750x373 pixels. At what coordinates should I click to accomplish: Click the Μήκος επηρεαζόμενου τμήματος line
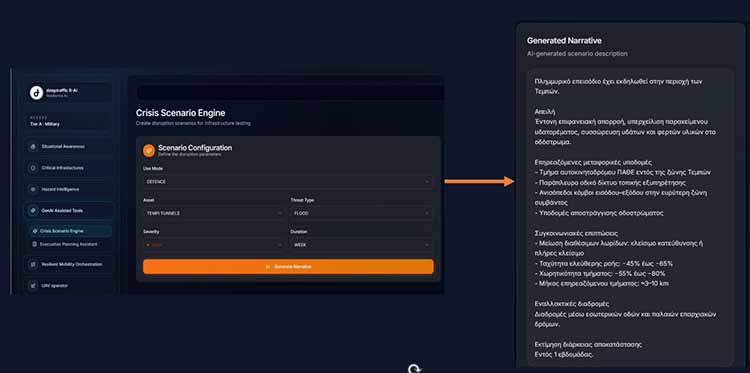(602, 284)
